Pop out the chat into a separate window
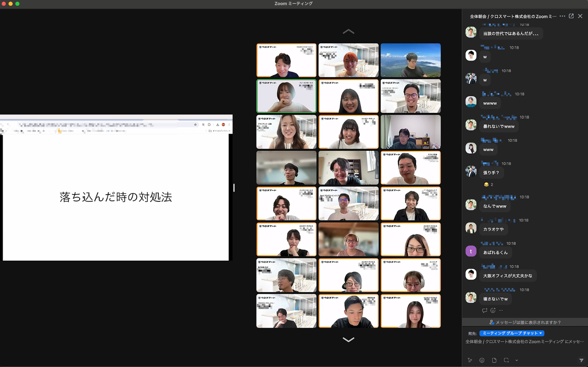This screenshot has height=367, width=588. (x=571, y=16)
